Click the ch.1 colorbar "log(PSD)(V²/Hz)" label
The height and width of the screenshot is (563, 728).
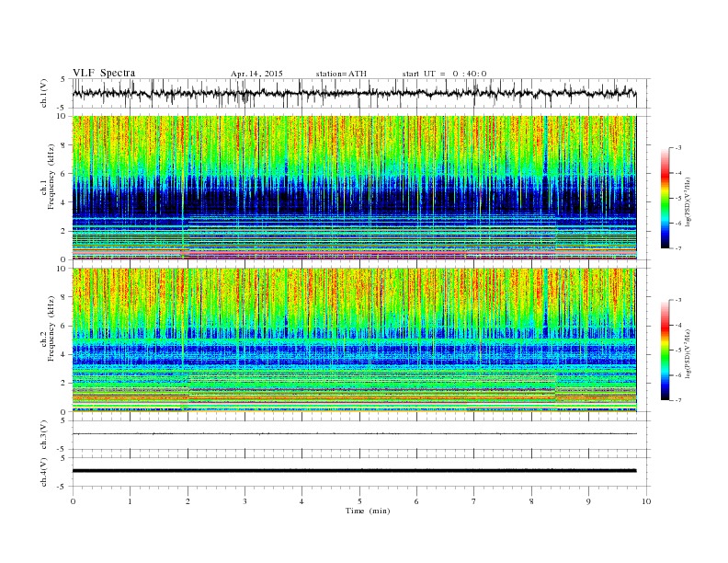688,202
